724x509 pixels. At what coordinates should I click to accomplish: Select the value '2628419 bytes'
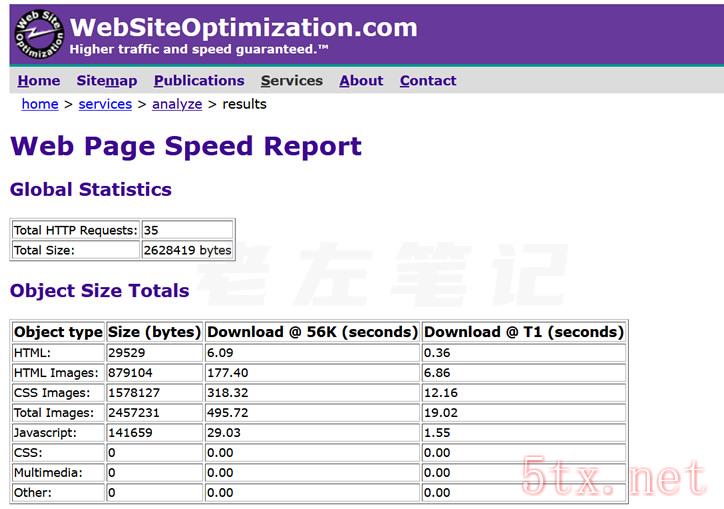point(187,250)
